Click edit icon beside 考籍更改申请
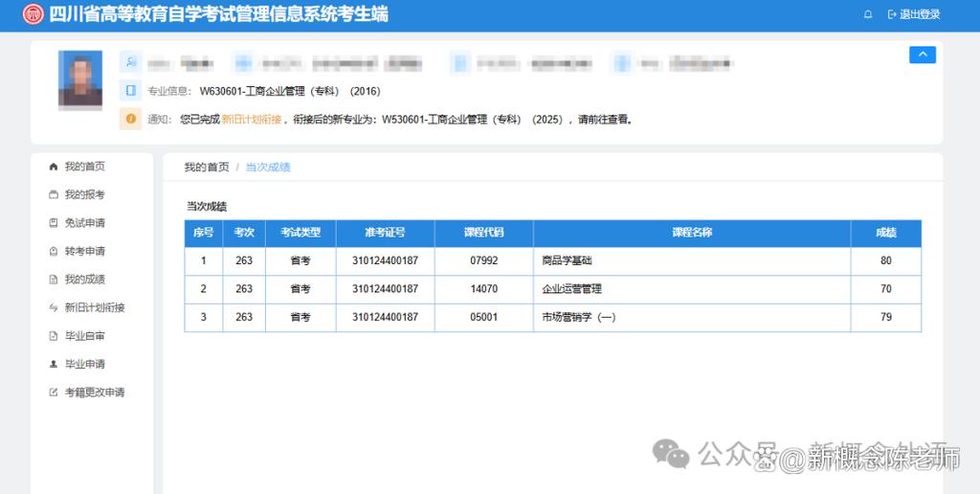 tap(54, 393)
